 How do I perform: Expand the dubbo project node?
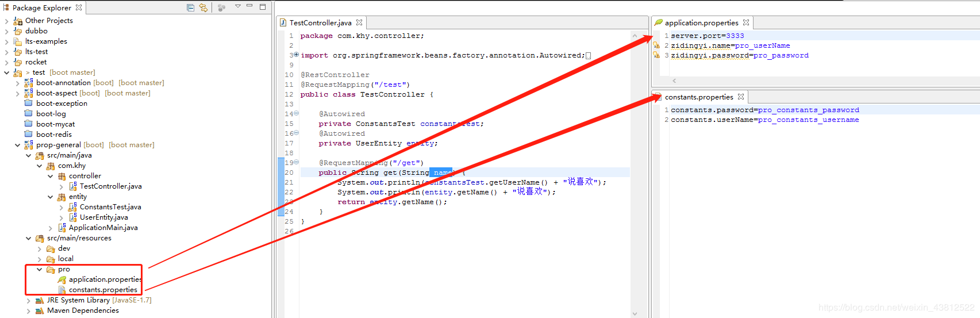7,31
